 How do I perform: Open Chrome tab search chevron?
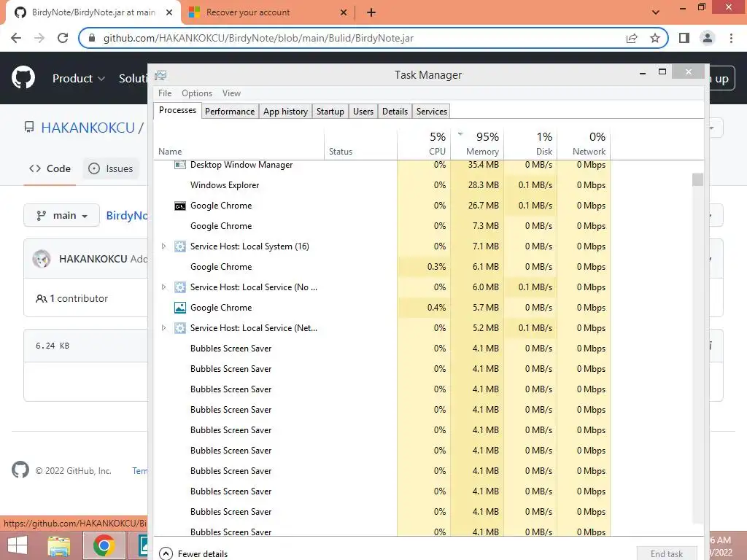point(656,12)
